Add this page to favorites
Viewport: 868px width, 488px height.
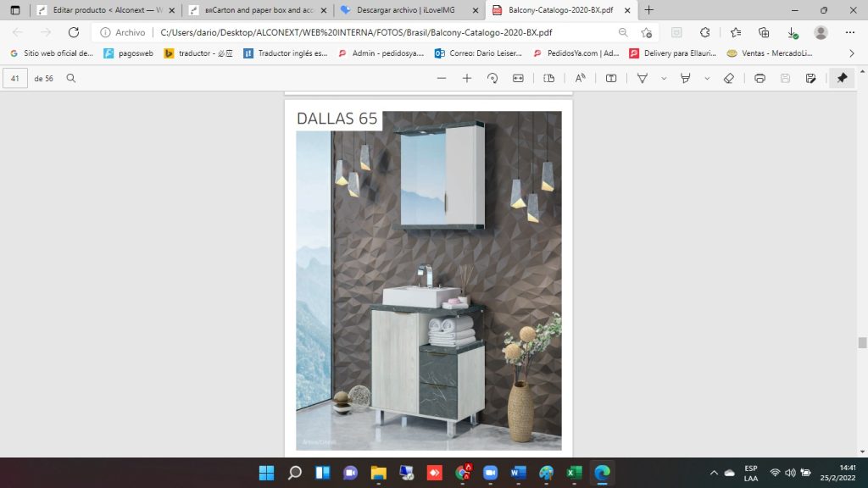pos(646,33)
